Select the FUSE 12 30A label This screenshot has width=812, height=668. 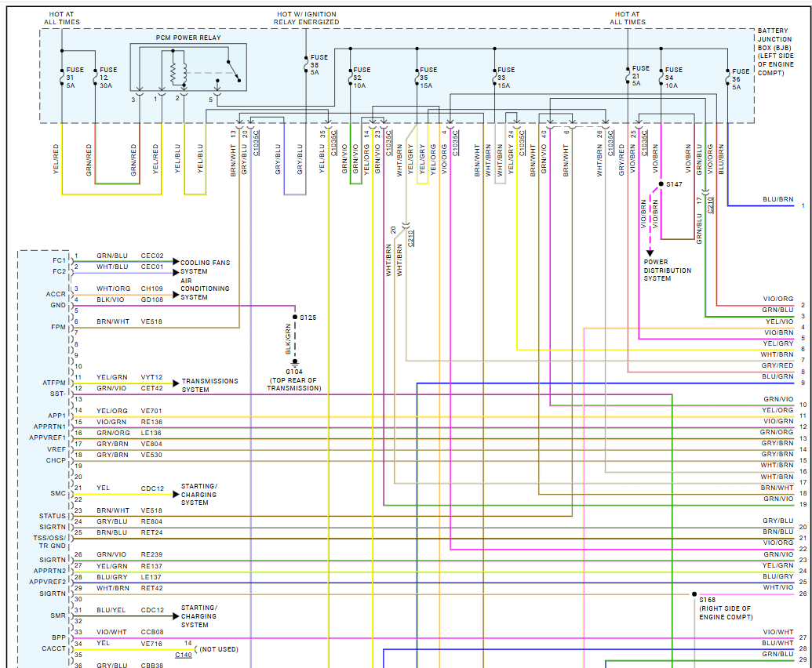click(x=107, y=78)
